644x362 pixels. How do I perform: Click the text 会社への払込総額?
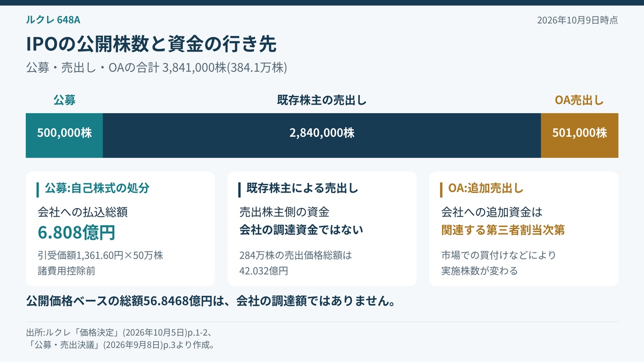(83, 212)
